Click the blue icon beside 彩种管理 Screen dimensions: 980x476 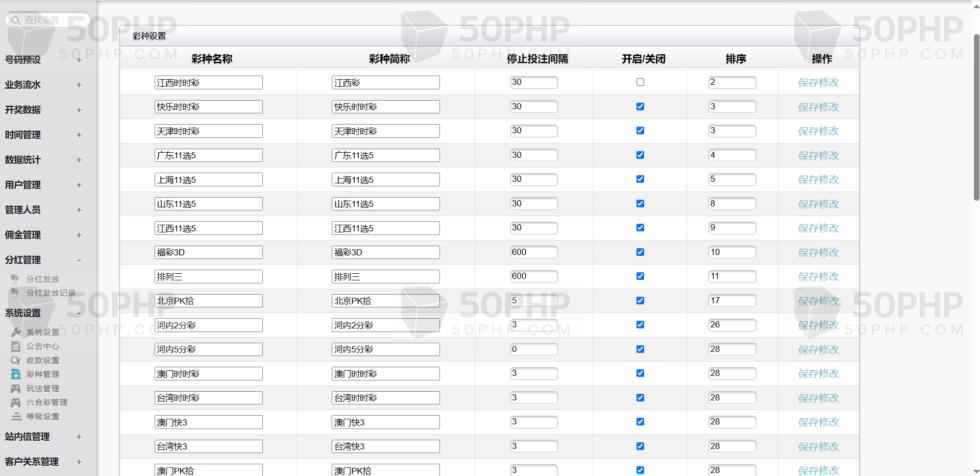[x=16, y=374]
